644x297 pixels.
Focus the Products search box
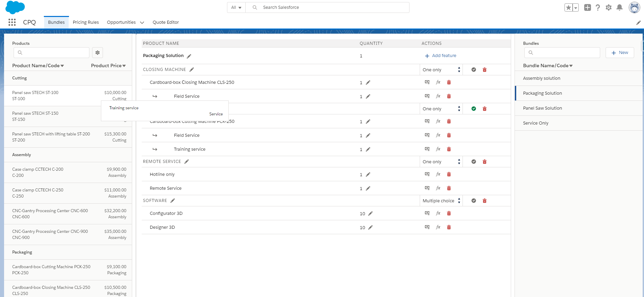tap(51, 53)
